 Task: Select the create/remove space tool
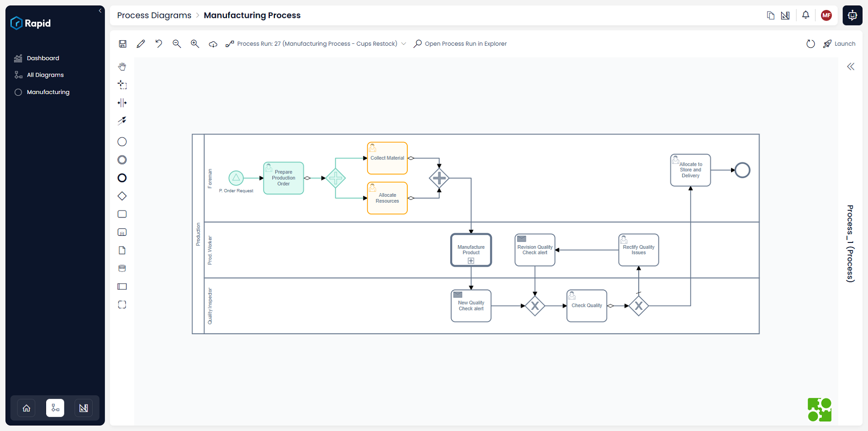pyautogui.click(x=122, y=103)
